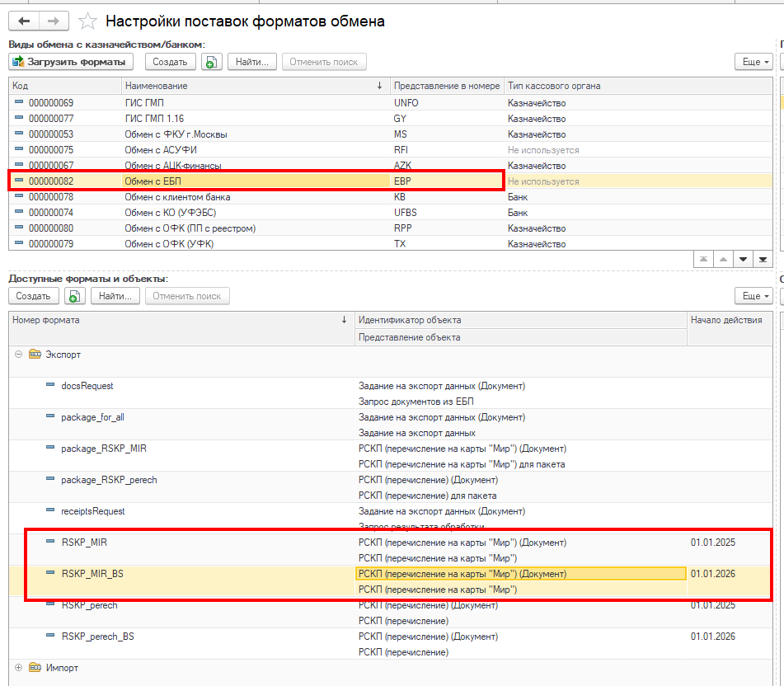The height and width of the screenshot is (686, 784).
Task: Select the package_for_all format
Action: click(x=391, y=425)
